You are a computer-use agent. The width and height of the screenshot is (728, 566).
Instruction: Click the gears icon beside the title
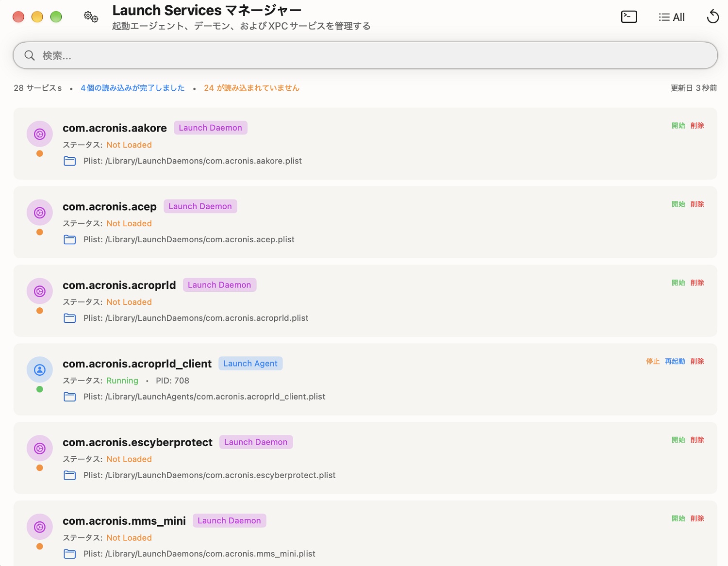[x=91, y=17]
